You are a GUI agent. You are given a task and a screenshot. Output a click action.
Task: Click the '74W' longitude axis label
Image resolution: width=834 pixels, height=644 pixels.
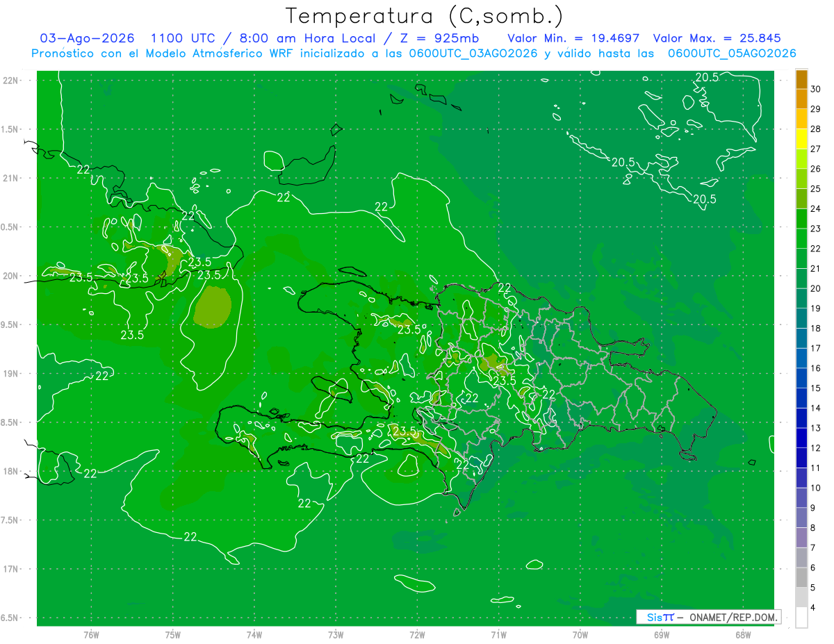click(x=254, y=634)
